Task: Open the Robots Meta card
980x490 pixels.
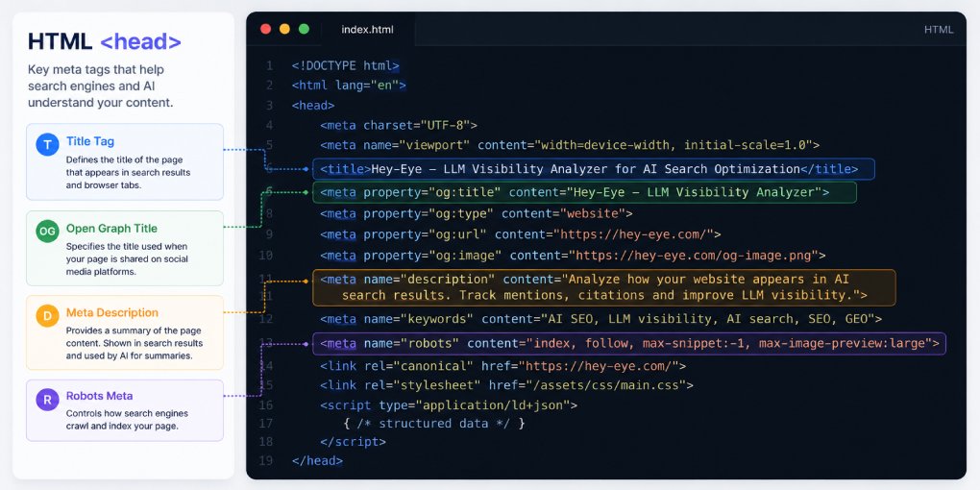Action: [x=125, y=410]
